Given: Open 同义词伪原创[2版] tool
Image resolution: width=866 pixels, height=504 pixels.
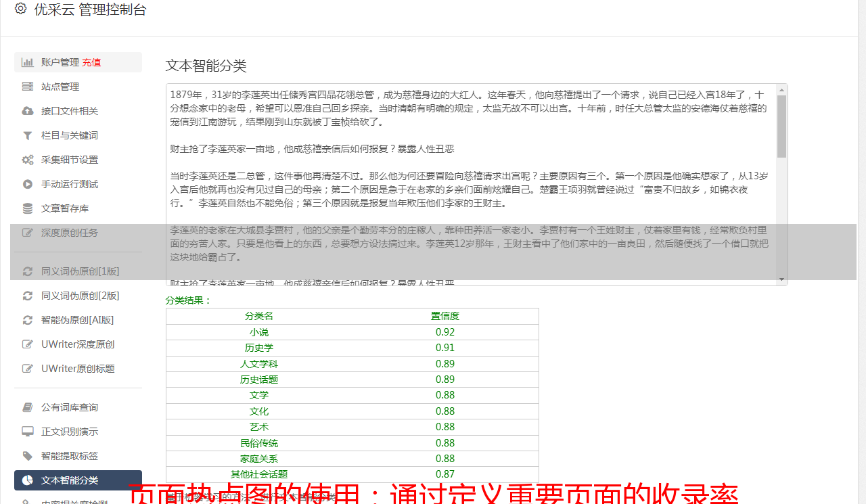Looking at the screenshot, I should (x=78, y=296).
